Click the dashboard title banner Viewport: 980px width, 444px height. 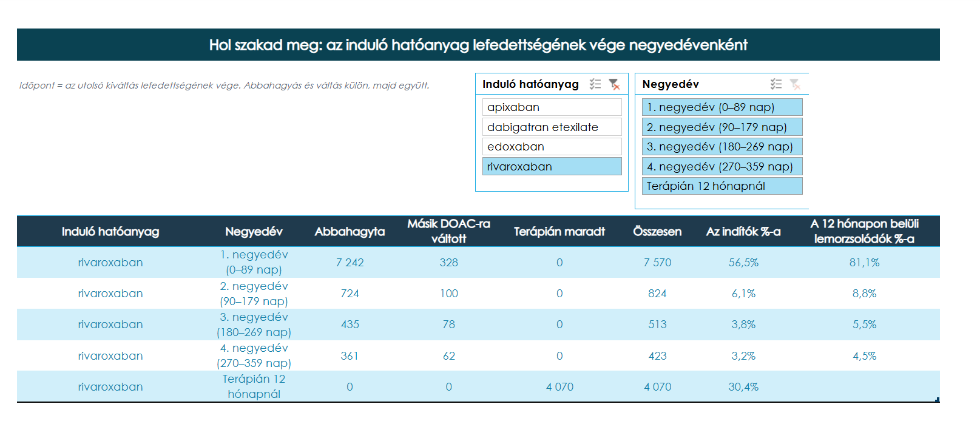pos(478,45)
